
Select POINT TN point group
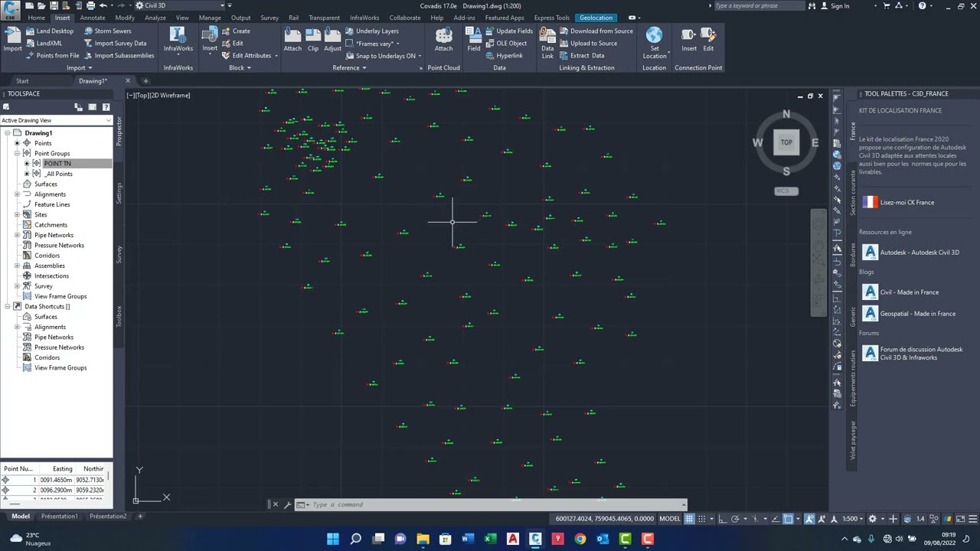pyautogui.click(x=57, y=164)
